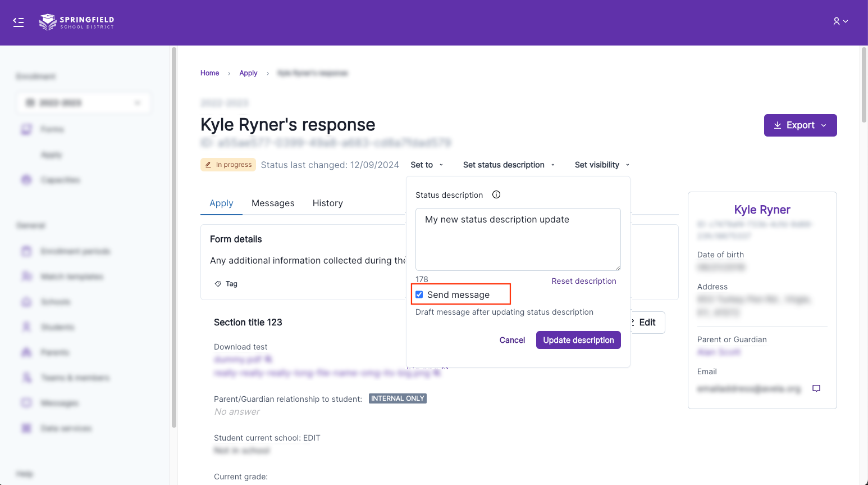
Task: Open the Set to dropdown
Action: [427, 165]
